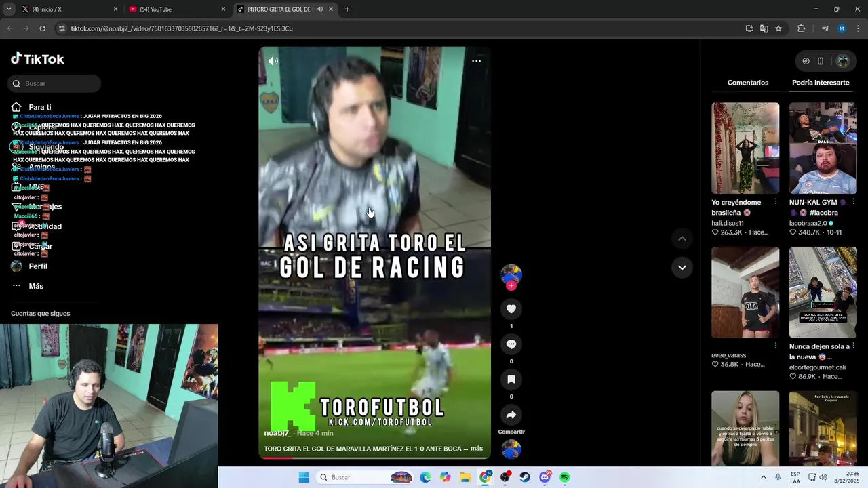Focus the TikTok Buscar search field
Viewport: 868px width, 488px height.
(54, 84)
